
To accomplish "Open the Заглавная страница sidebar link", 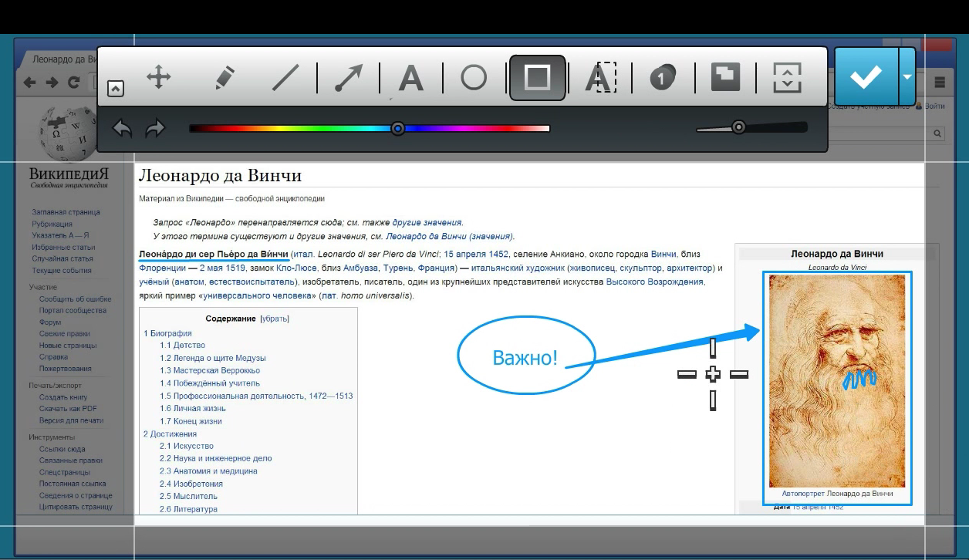I will coord(66,212).
